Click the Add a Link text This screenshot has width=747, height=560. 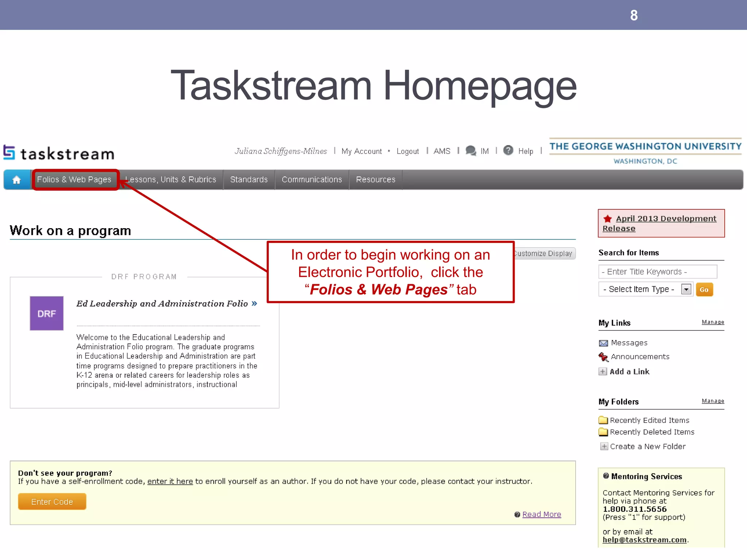tap(630, 372)
